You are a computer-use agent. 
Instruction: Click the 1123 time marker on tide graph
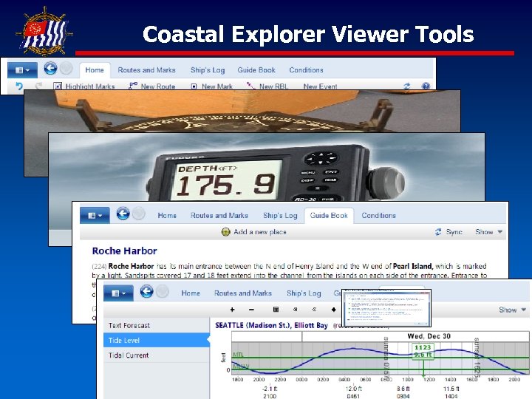coord(423,351)
